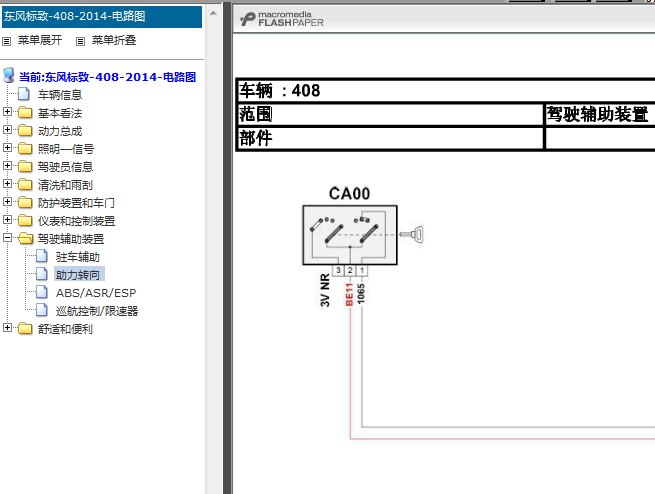This screenshot has height=494, width=655.
Task: Expand the 驾驶员信息 folder
Action: click(7, 165)
